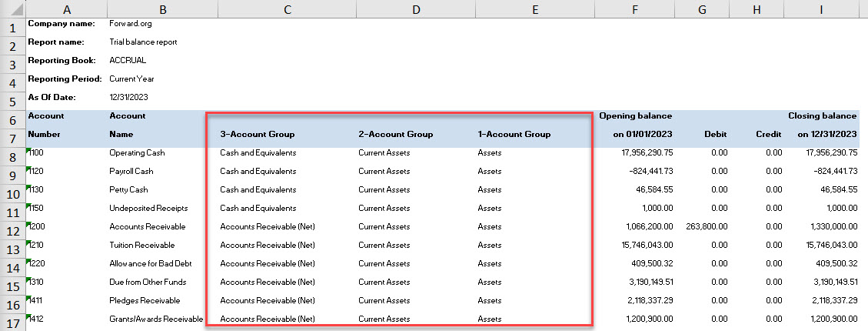Image resolution: width=868 pixels, height=331 pixels.
Task: Select the column F header
Action: click(x=634, y=8)
